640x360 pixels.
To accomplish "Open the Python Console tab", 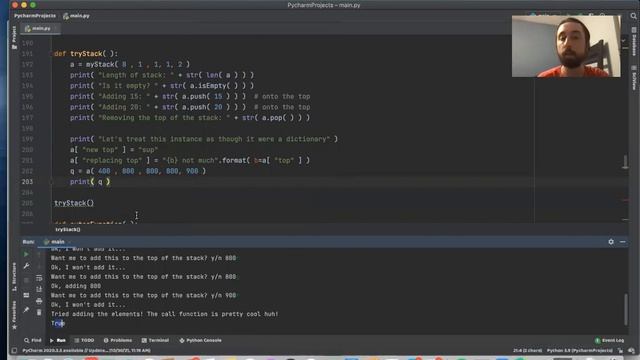I will click(x=200, y=340).
